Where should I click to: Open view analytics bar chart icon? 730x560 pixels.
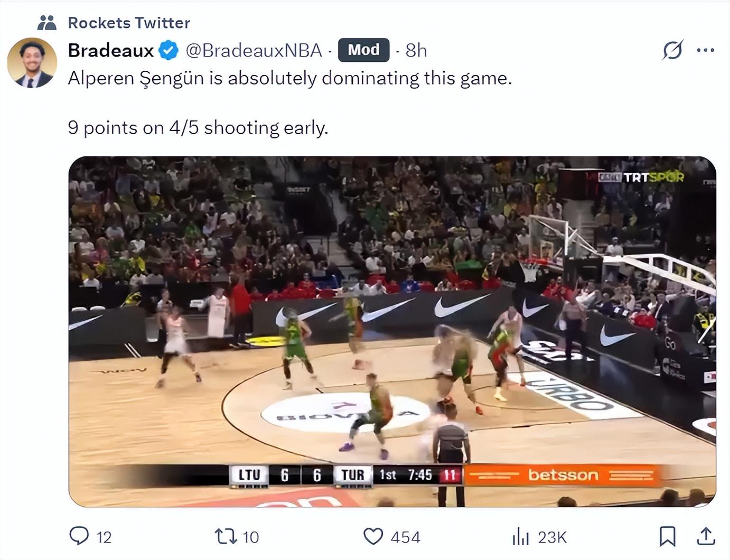[x=520, y=537]
